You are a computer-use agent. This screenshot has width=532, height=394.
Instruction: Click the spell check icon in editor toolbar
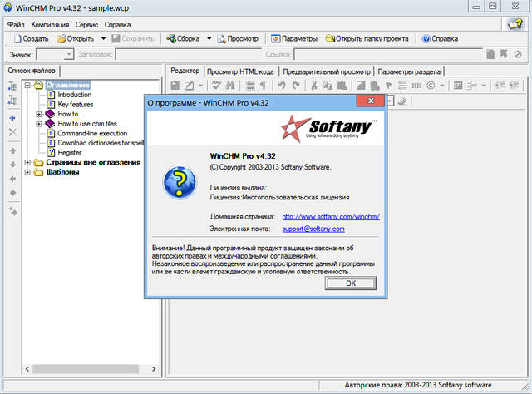216,86
